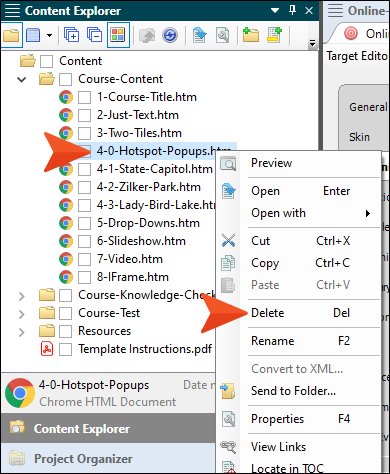Screen dimensions: 390x474
Task: Click the New Folder toolbar icon
Action: tap(251, 35)
